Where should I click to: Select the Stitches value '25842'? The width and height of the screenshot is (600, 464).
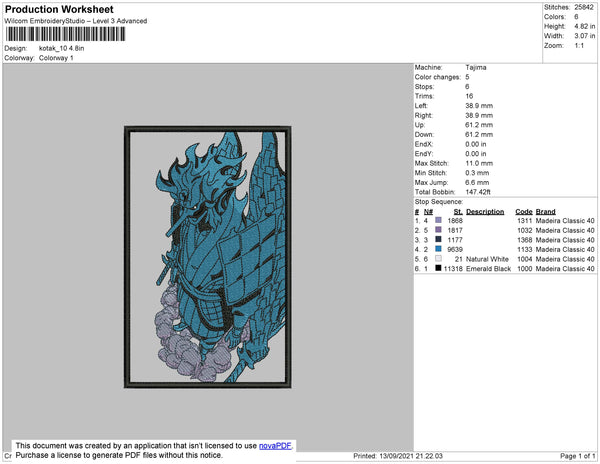coord(584,7)
